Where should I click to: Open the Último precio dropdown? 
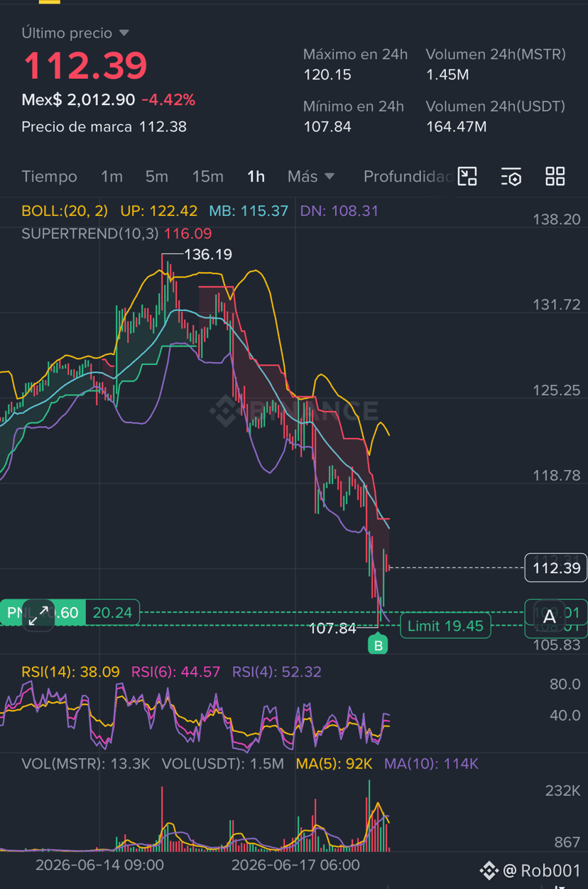point(75,33)
